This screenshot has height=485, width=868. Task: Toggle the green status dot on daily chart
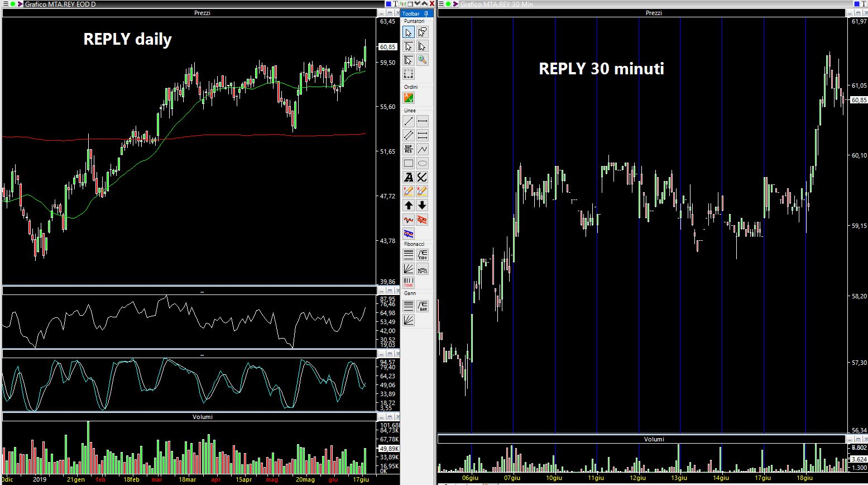click(13, 4)
